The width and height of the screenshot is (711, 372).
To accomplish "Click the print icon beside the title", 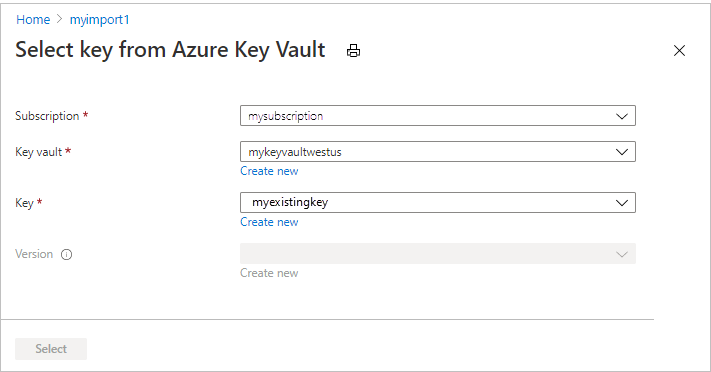I will (x=353, y=50).
